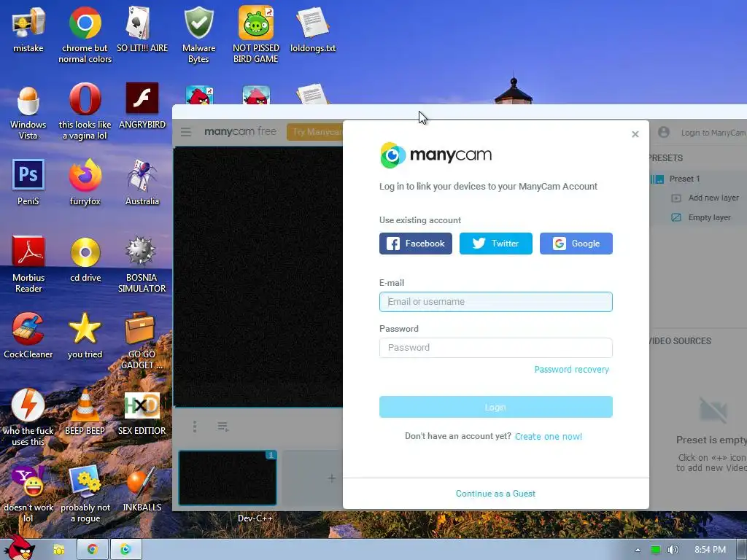
Task: Focus the Password input field
Action: point(495,348)
